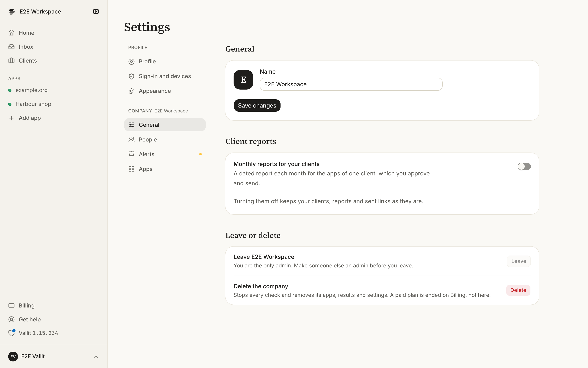Click the grid icon for Apps settings
This screenshot has width=588, height=368.
click(131, 169)
